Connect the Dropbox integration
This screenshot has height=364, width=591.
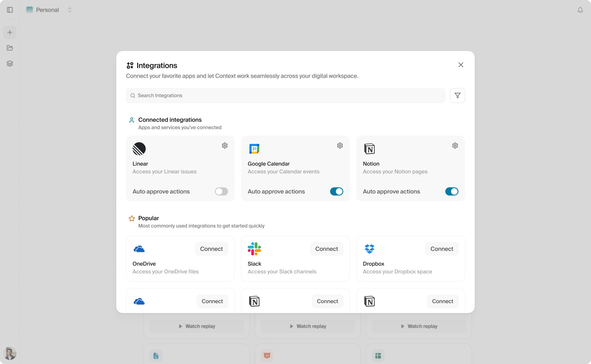442,249
